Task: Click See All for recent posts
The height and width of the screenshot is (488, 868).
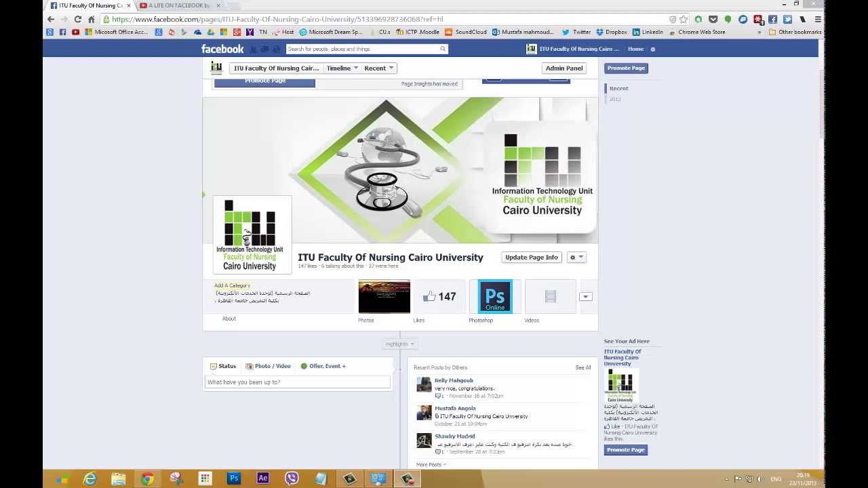Action: pos(583,367)
